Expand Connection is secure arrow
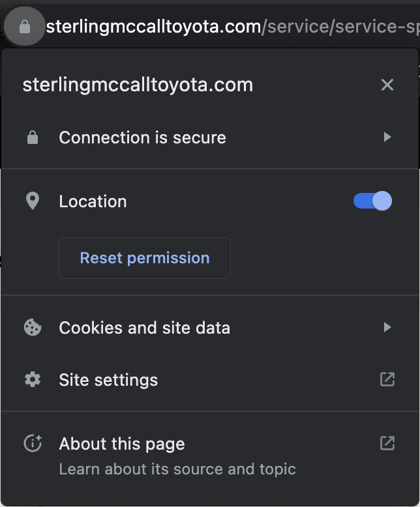 coord(387,137)
